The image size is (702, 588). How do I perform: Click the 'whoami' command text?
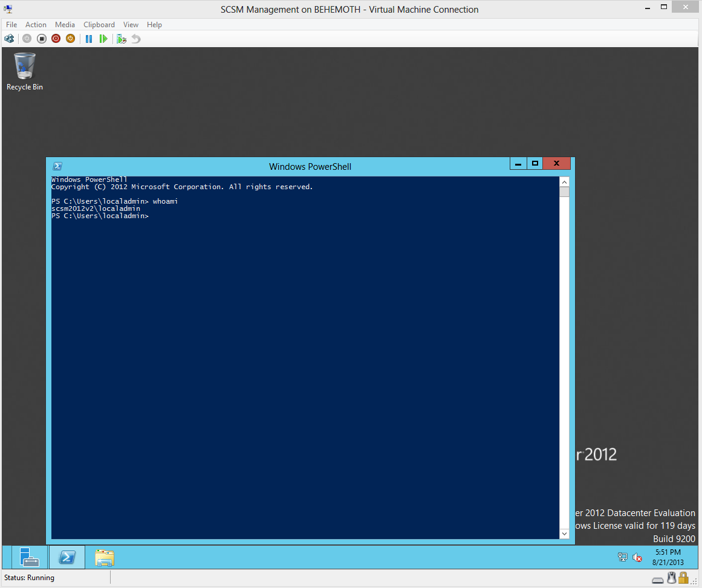coord(165,201)
